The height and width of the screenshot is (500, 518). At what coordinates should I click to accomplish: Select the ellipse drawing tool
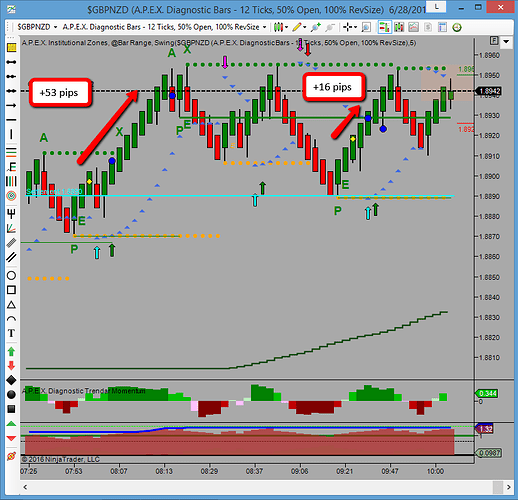tap(11, 275)
